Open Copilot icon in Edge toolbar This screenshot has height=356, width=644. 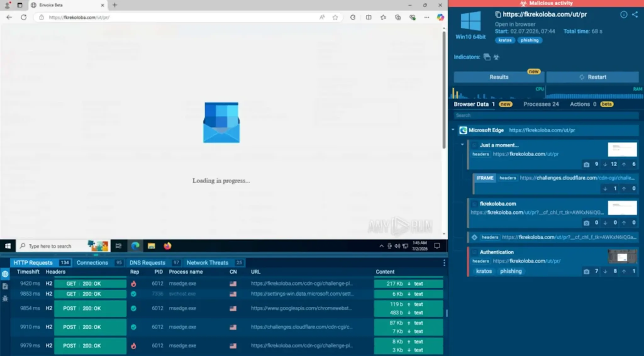tap(441, 17)
